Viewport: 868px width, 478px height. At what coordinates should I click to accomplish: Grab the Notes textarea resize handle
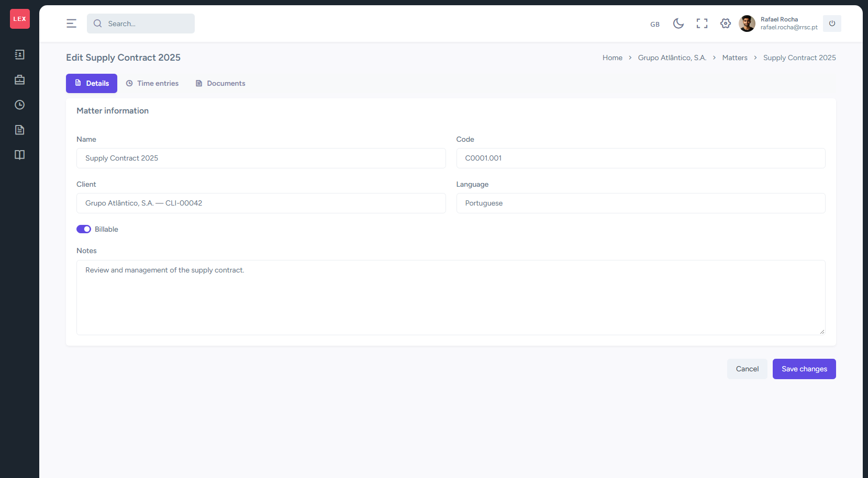[822, 332]
